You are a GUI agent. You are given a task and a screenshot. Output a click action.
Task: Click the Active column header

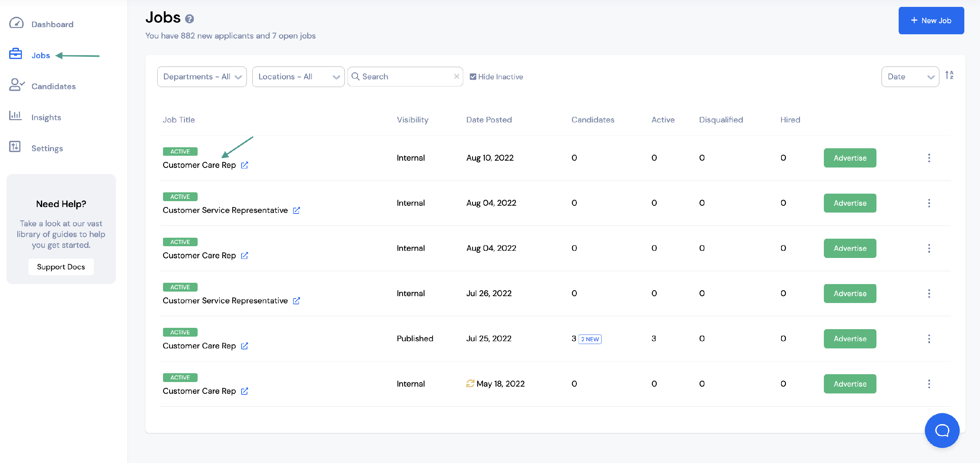(663, 120)
